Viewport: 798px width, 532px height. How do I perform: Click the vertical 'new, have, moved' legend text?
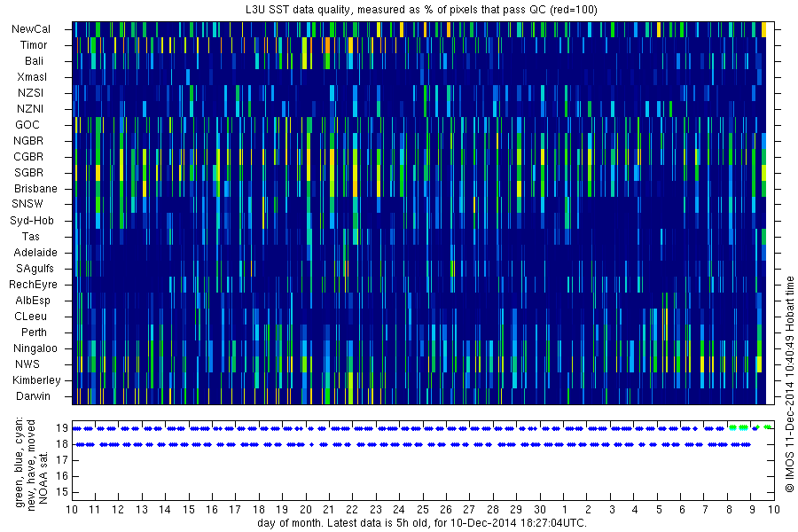tap(31, 465)
